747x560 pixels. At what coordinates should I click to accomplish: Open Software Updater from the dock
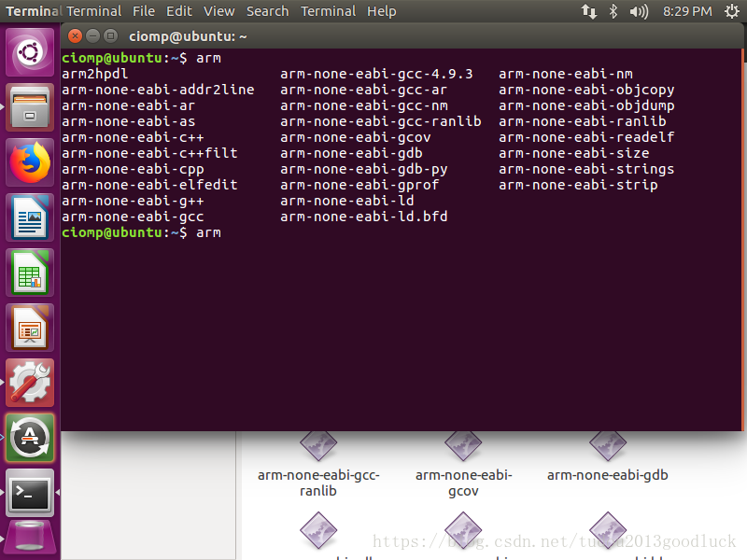click(x=30, y=438)
